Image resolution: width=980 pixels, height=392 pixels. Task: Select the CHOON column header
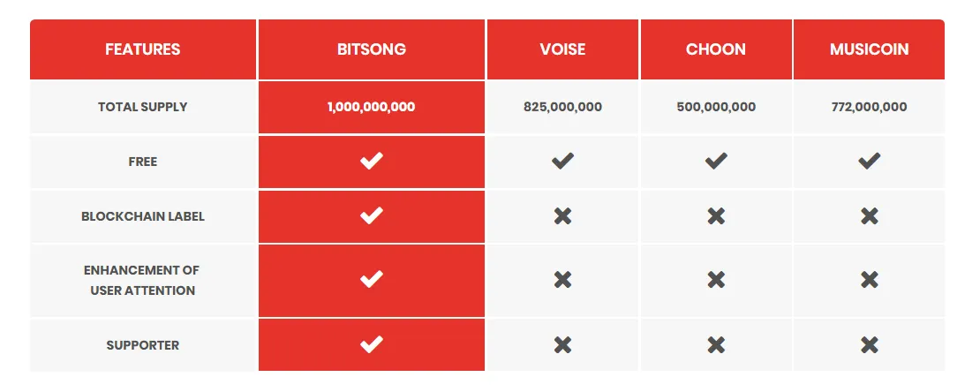716,49
